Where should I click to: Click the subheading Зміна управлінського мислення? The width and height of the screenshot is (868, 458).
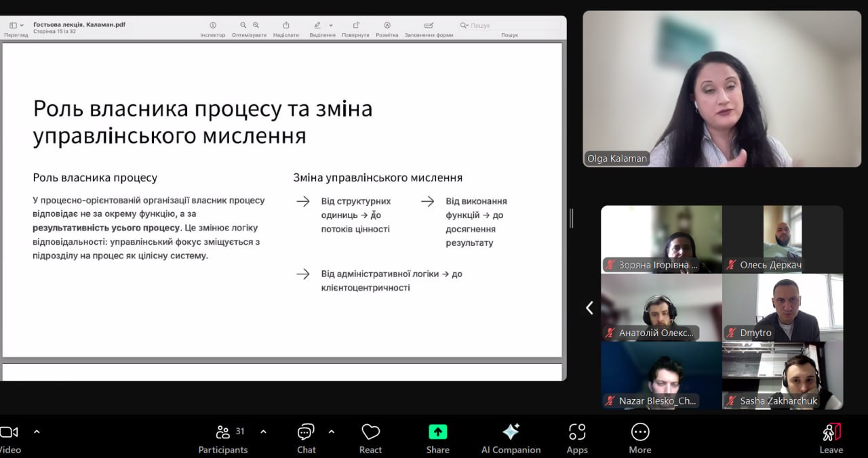[378, 178]
